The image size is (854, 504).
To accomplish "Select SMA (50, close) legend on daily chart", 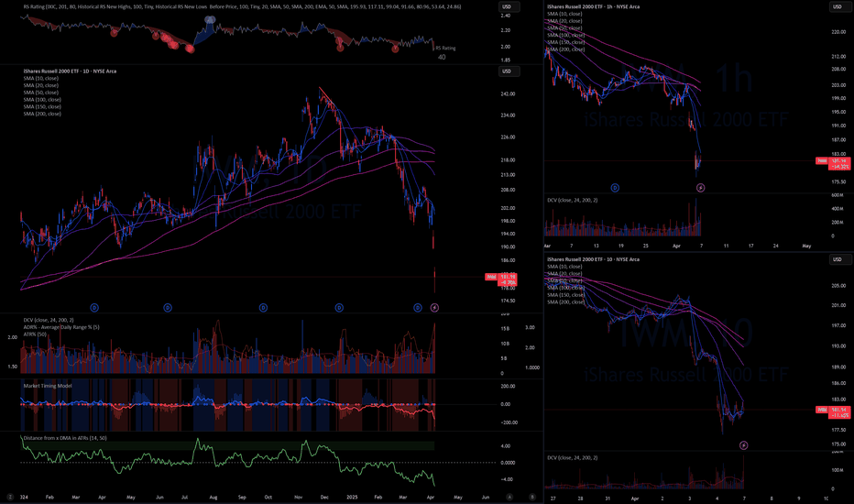I will pos(41,93).
